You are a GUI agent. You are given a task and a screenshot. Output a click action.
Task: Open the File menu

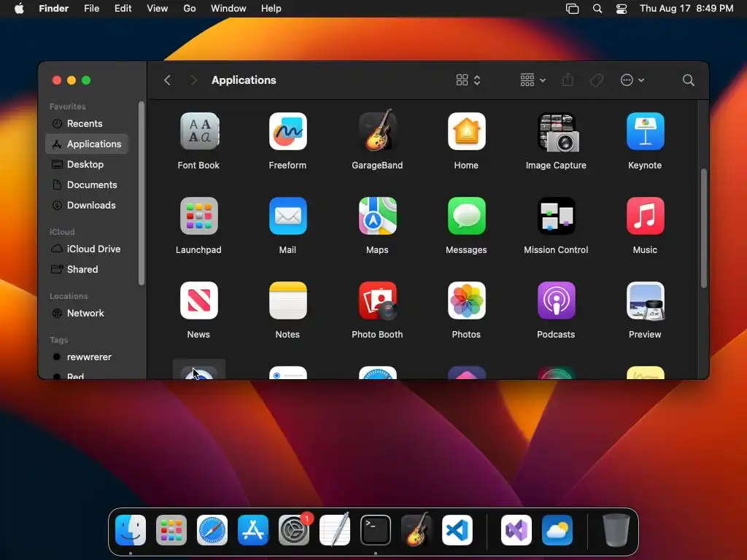91,9
